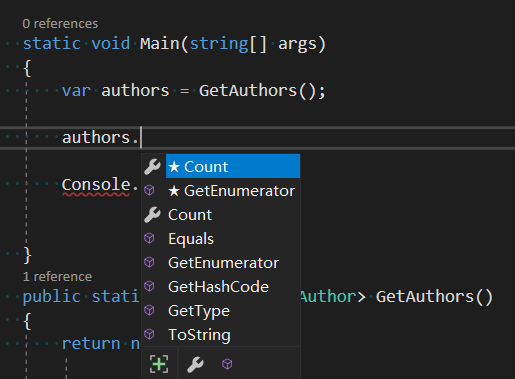Click the cube icon beside GetType
This screenshot has height=379, width=515.
click(149, 310)
